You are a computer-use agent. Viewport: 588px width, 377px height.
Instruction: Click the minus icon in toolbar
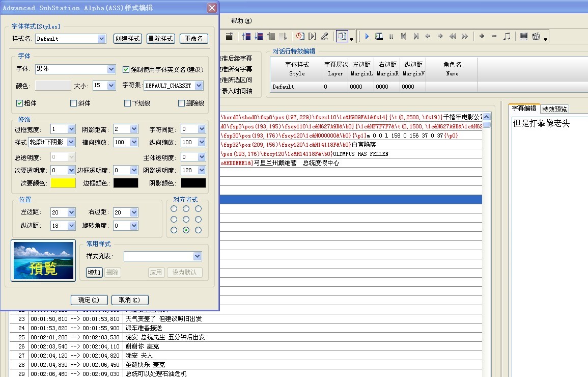(494, 36)
